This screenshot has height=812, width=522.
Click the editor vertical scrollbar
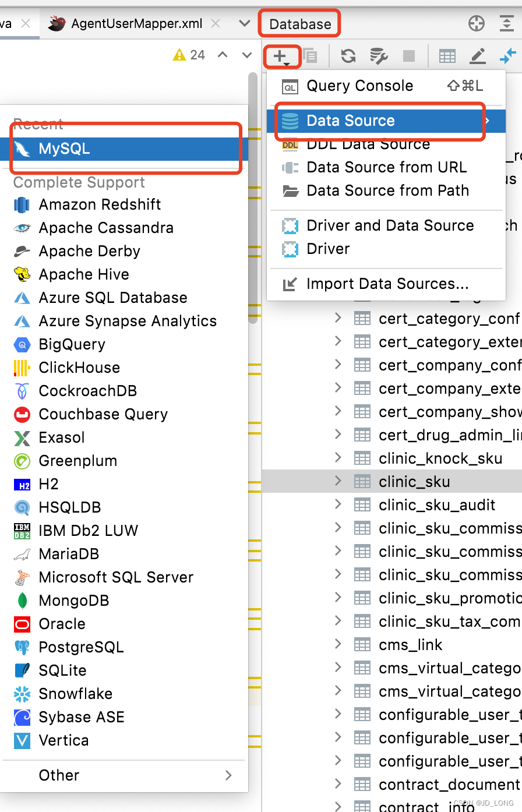[253, 198]
